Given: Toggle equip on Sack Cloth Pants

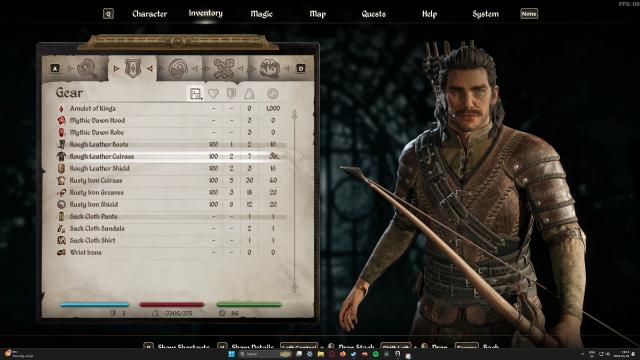Looking at the screenshot, I should point(171,216).
